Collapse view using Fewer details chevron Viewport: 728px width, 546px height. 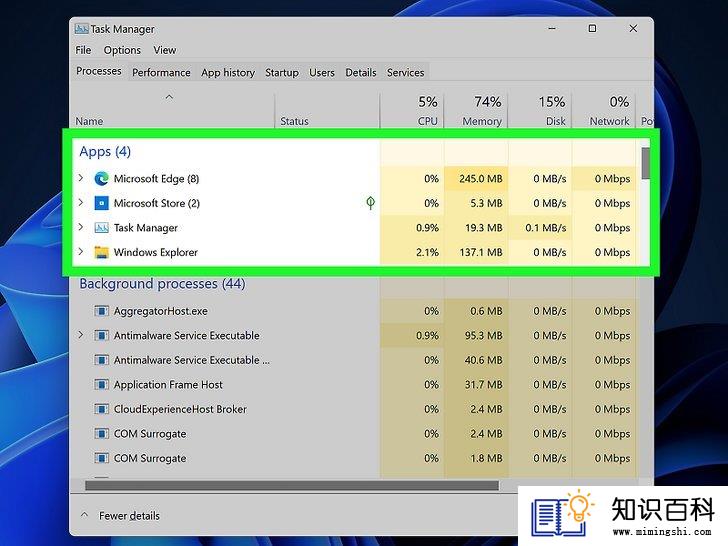click(84, 515)
